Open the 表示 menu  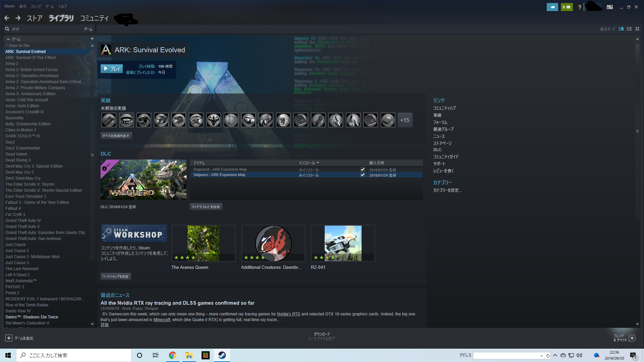(x=23, y=6)
